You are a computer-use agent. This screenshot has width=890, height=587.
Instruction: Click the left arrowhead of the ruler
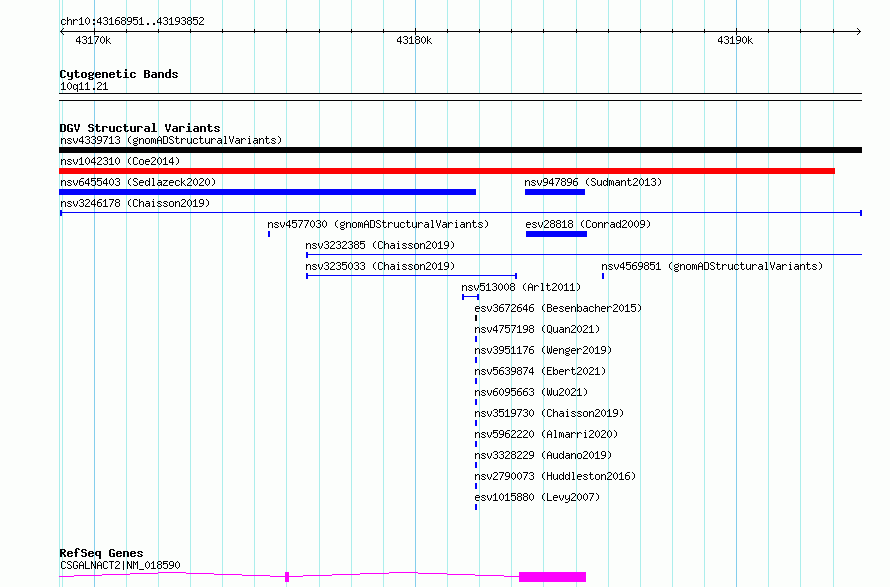pyautogui.click(x=62, y=31)
